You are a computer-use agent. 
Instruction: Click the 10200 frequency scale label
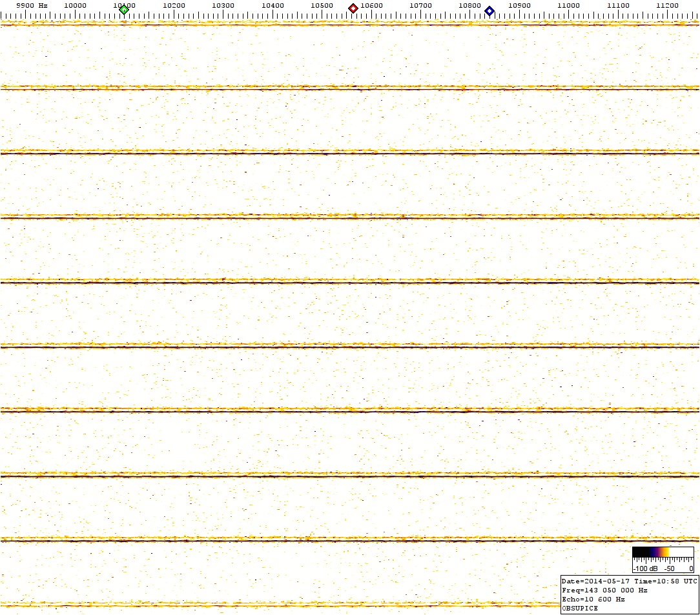click(174, 5)
